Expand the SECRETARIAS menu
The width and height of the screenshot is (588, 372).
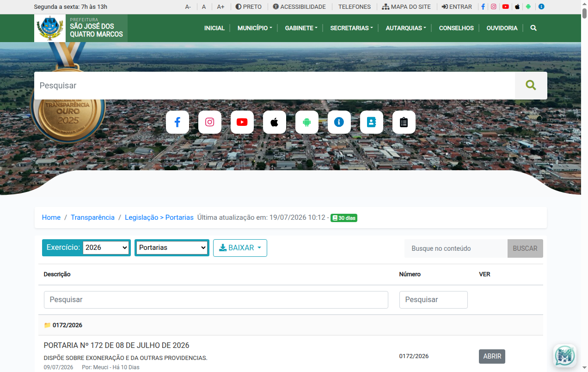click(x=351, y=28)
